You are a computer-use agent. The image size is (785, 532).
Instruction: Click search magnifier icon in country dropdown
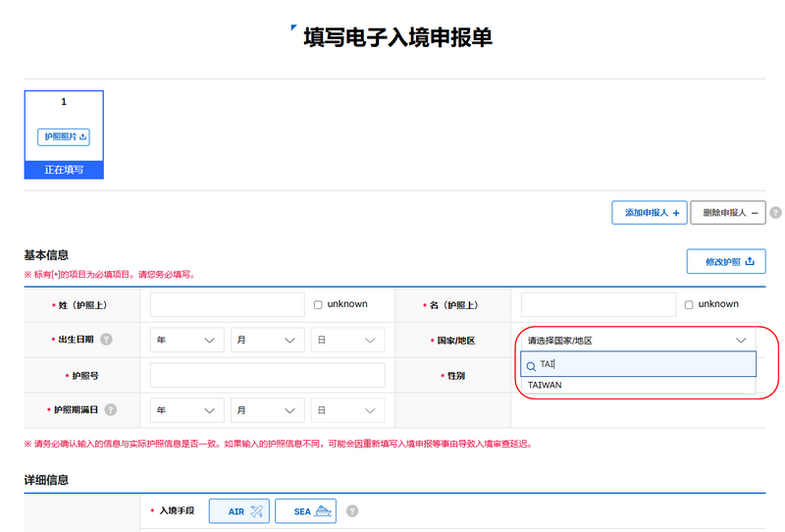tap(531, 365)
